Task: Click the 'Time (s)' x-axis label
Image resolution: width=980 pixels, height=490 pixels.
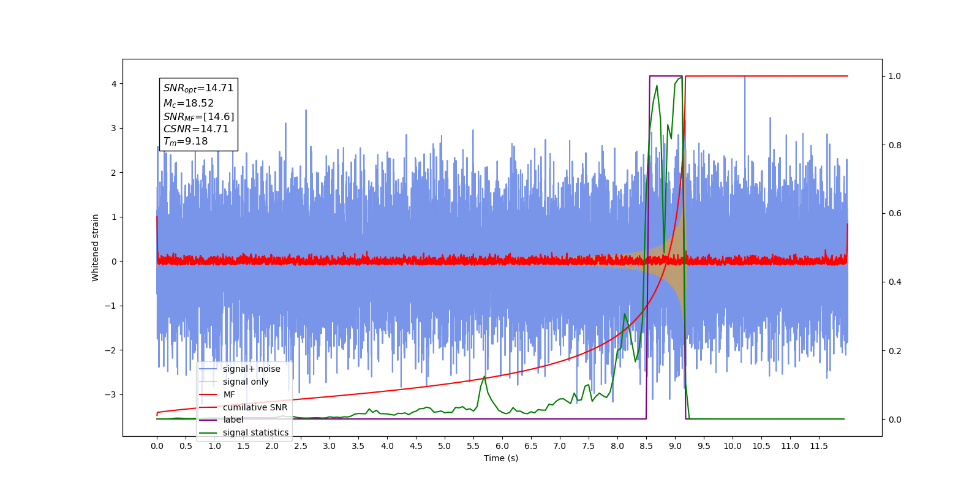Action: click(x=501, y=458)
